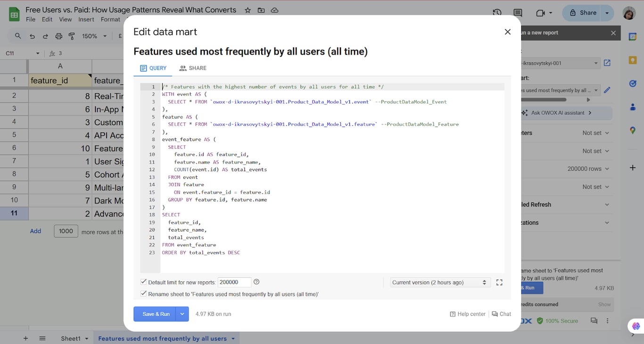Open data mart selector dropdown in sidebar
This screenshot has height=344, width=644.
tap(596, 90)
